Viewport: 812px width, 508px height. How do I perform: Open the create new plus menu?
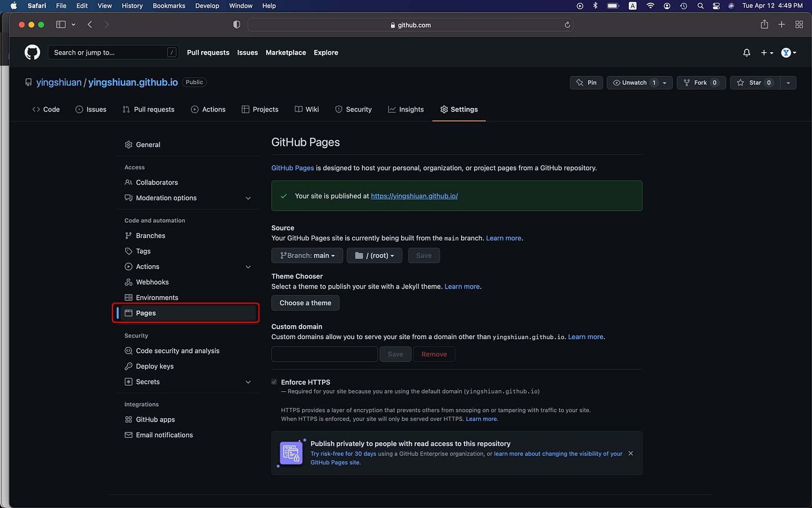click(767, 52)
